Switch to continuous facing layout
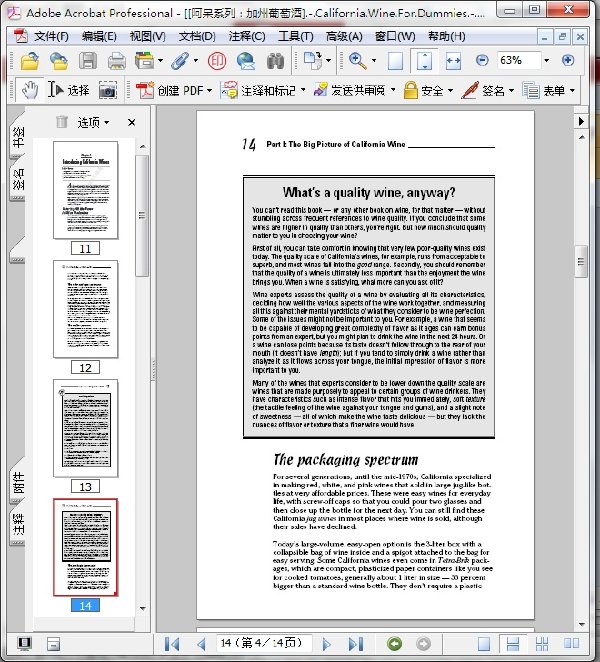This screenshot has width=600, height=662. 542,643
